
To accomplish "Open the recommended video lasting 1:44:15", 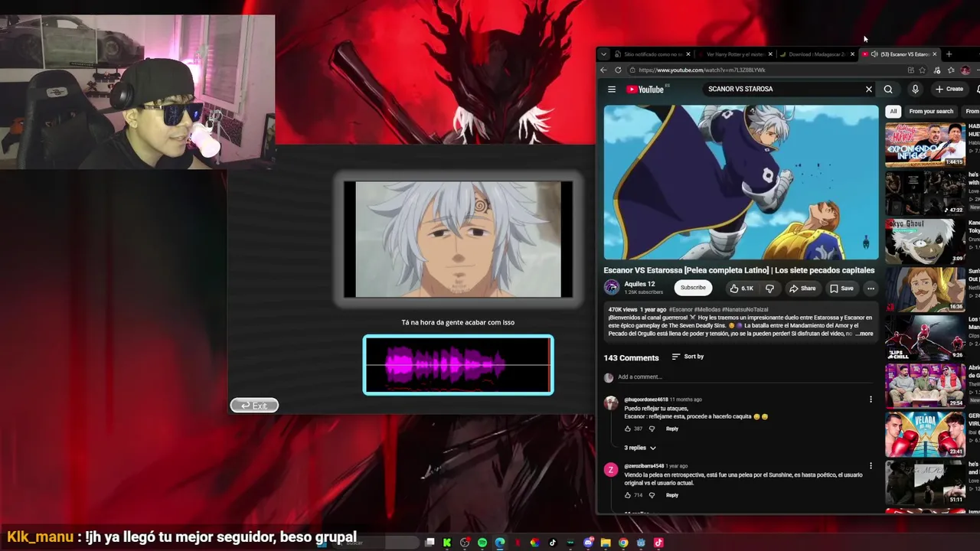I will 925,145.
